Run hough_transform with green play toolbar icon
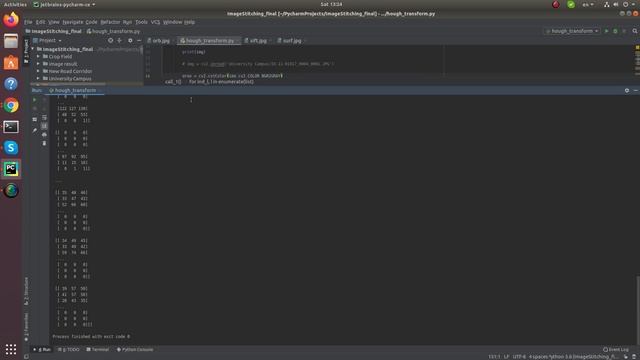The image size is (640, 360). click(606, 31)
